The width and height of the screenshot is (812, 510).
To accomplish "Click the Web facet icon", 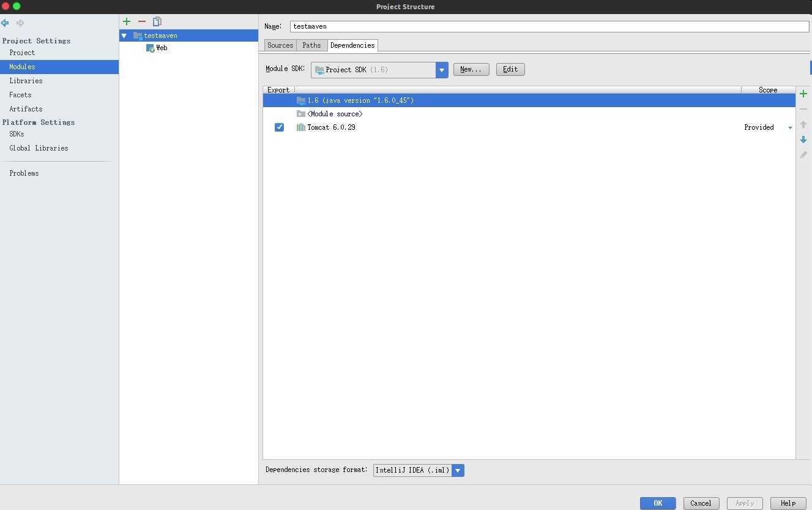I will [x=151, y=48].
